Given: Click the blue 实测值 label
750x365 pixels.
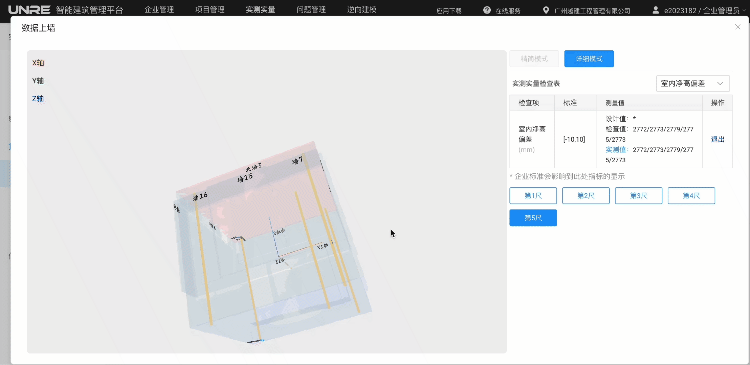Looking at the screenshot, I should click(617, 150).
